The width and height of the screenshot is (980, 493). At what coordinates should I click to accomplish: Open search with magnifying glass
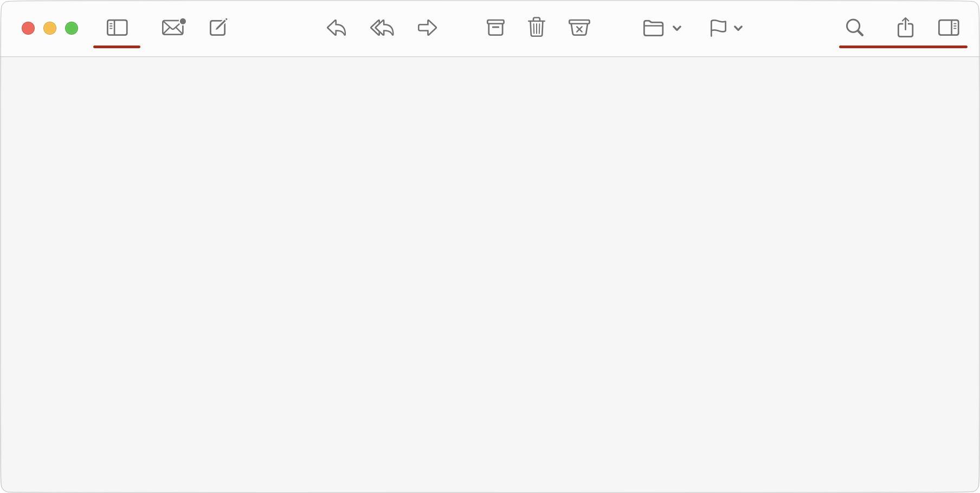(x=855, y=28)
